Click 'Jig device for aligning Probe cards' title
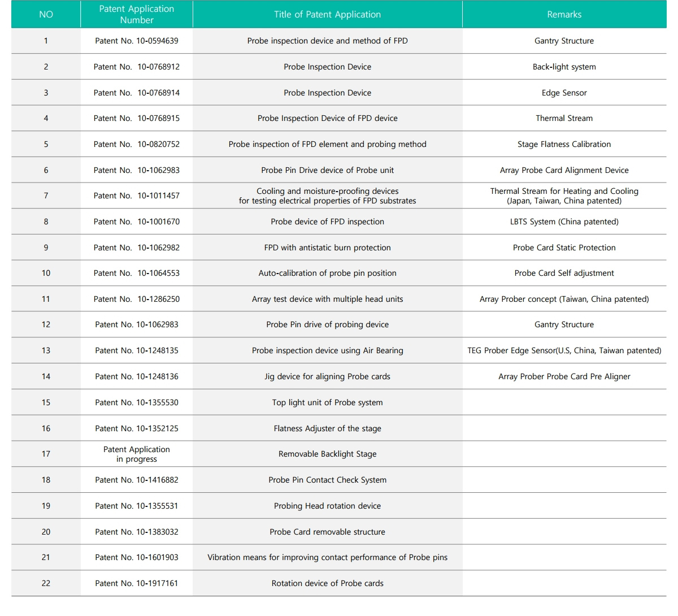Viewport: 678px width, 616px height. tap(327, 376)
